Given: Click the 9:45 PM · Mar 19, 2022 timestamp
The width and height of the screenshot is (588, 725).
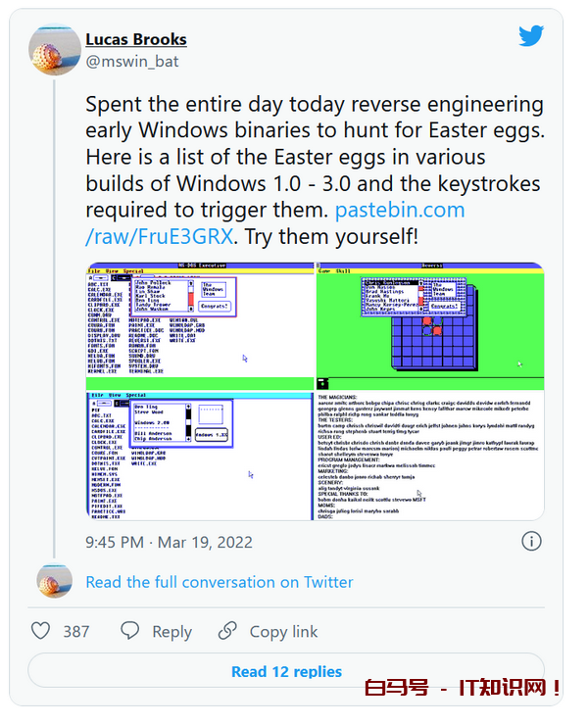Looking at the screenshot, I should 169,542.
